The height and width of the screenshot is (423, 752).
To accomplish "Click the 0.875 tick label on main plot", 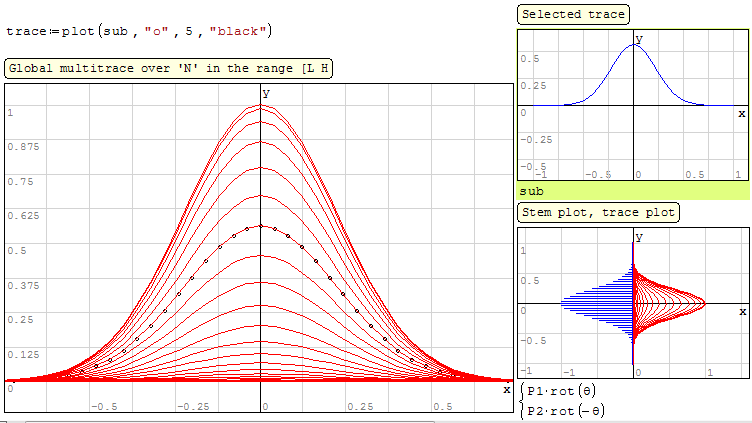I will coord(22,147).
